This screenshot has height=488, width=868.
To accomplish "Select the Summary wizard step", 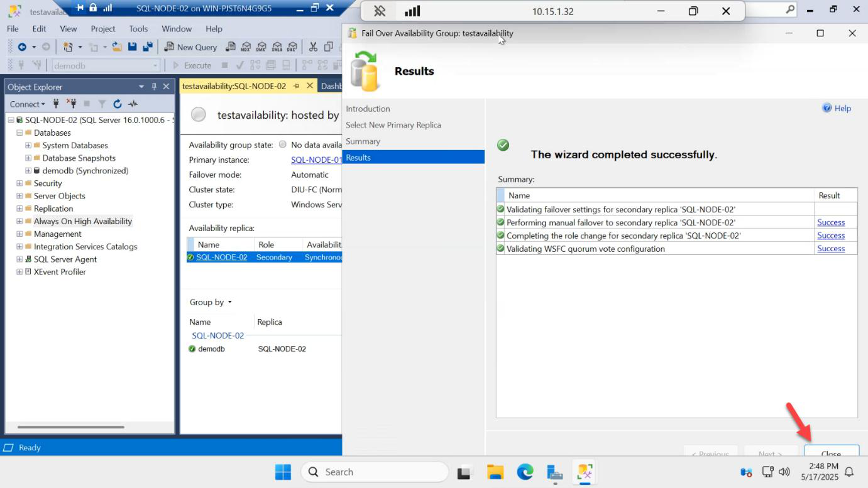I will (x=363, y=141).
